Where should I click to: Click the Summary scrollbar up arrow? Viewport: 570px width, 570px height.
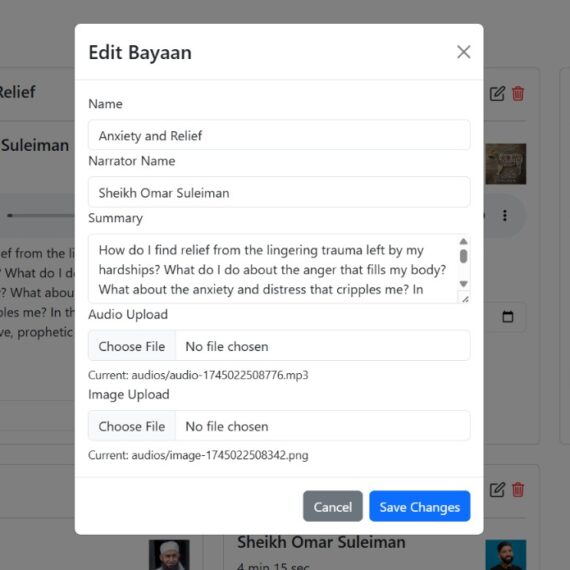tap(463, 241)
